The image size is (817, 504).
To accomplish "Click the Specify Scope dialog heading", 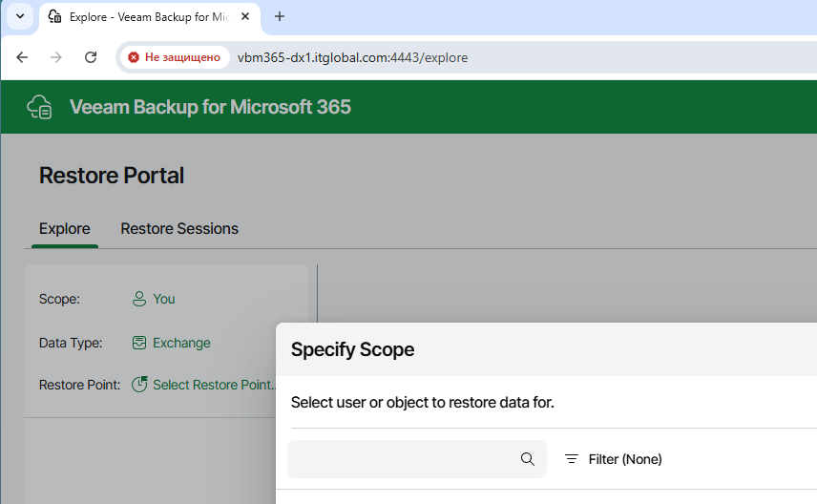I will (352, 349).
